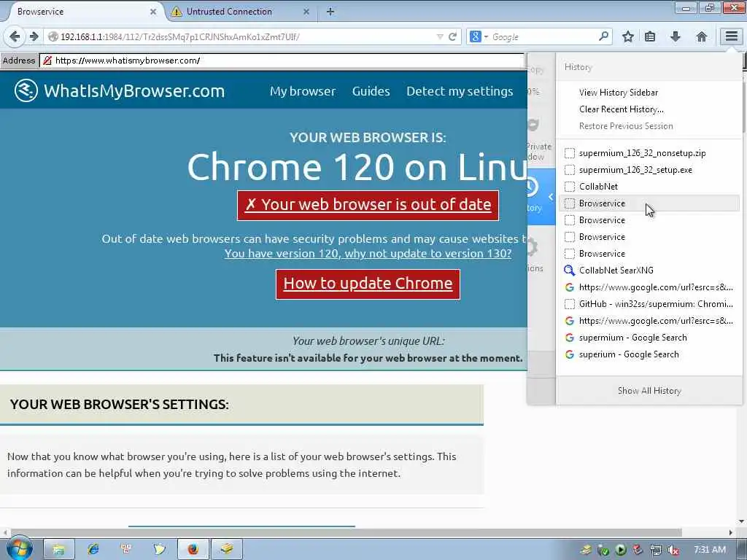747x560 pixels.
Task: Click the WhatIsMyBrowser logo icon
Action: click(x=26, y=90)
